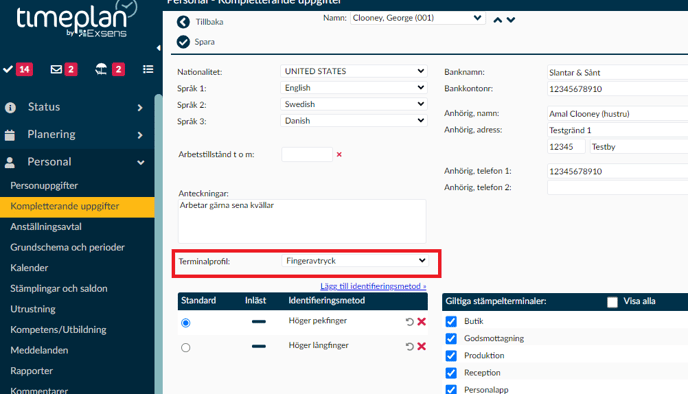Delete the Höger långfinger method
Screen dimensions: 688x394
click(x=422, y=347)
